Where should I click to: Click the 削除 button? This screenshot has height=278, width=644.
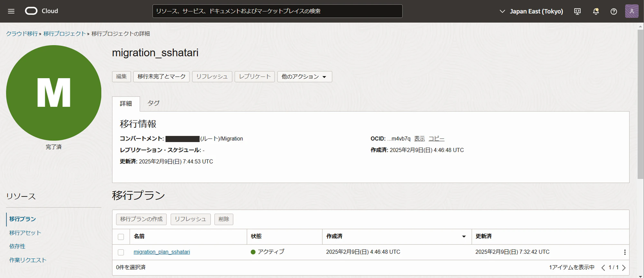[224, 219]
